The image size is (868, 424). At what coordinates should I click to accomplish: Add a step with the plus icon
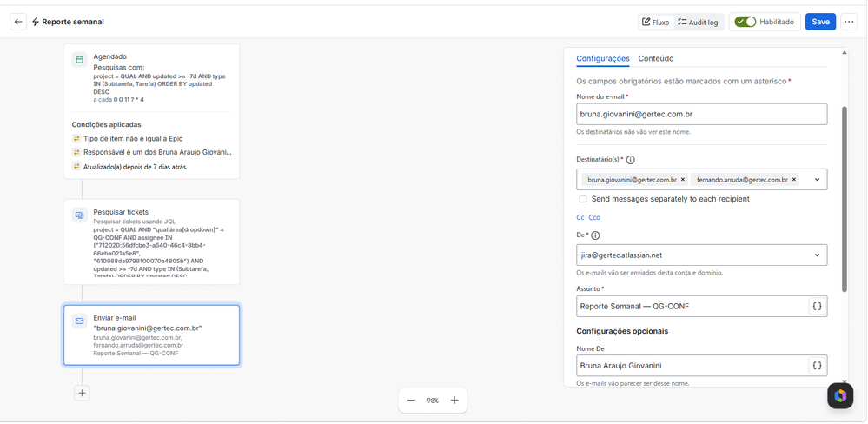coord(82,393)
